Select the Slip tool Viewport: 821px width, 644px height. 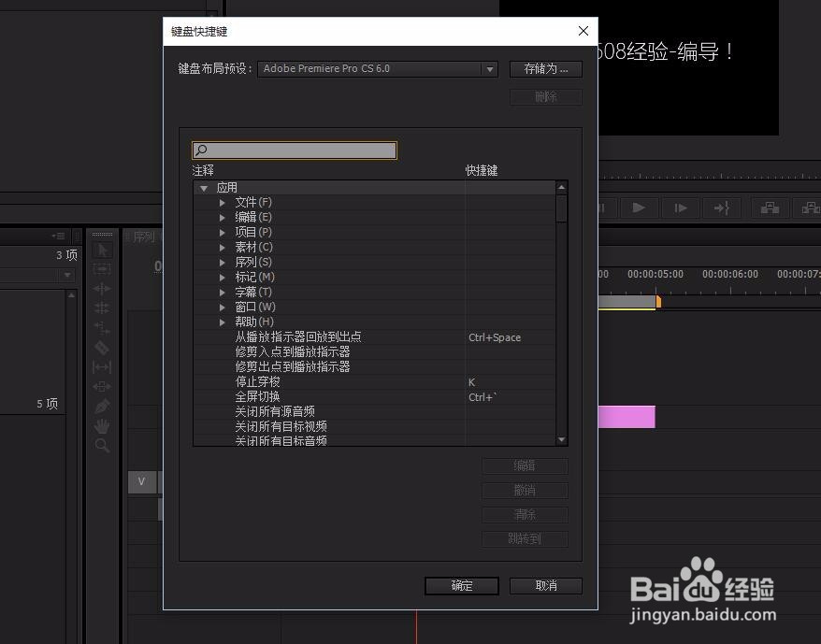102,367
